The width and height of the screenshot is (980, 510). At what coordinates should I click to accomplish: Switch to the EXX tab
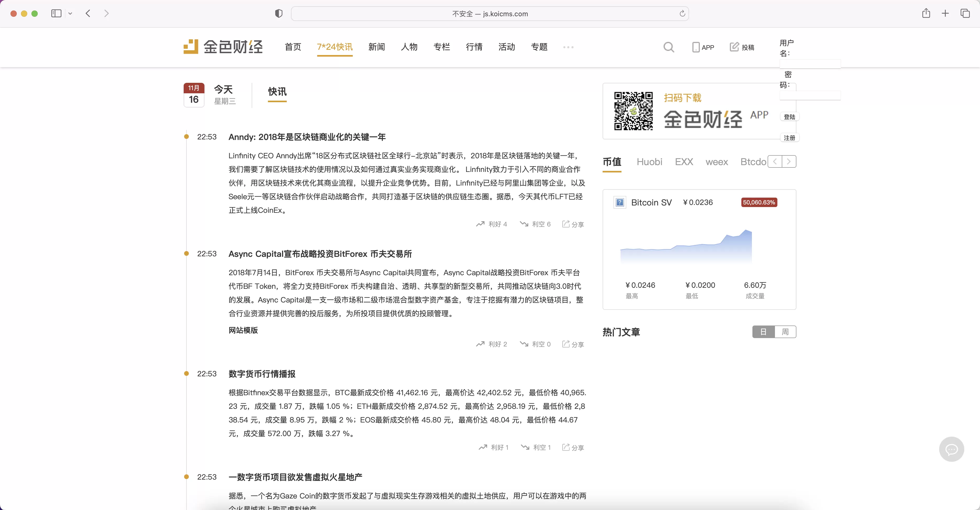click(684, 162)
